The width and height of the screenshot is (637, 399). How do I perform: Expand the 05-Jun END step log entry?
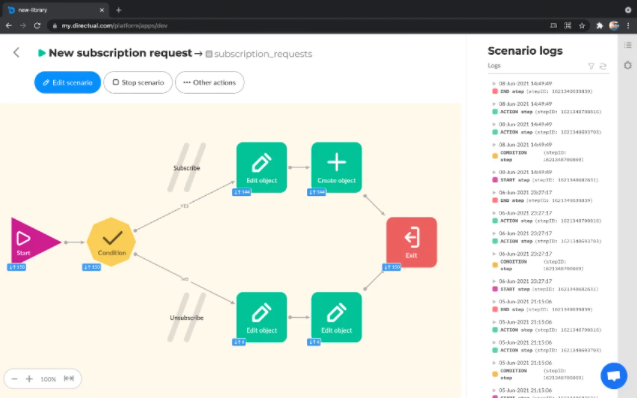click(494, 301)
